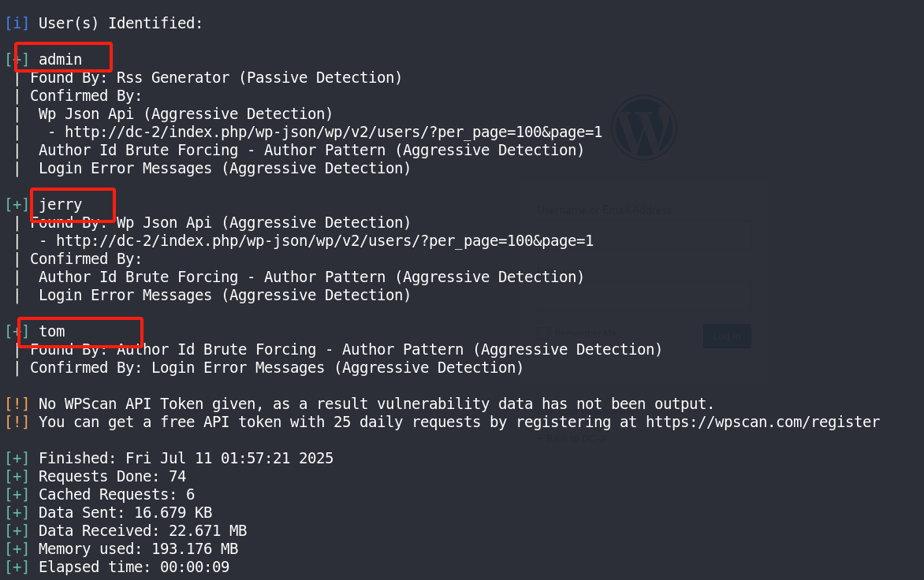The height and width of the screenshot is (580, 924).
Task: Click the first orange [!] warning marker
Action: [17, 404]
